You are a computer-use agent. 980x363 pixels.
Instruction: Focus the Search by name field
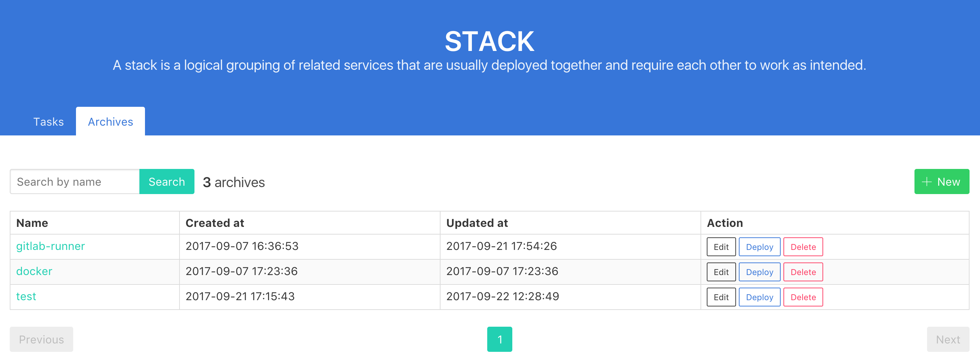[75, 182]
